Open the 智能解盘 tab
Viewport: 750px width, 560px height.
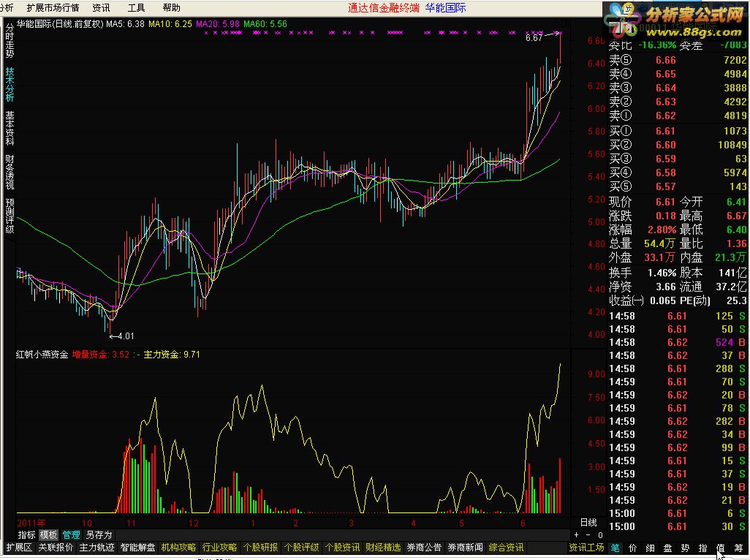point(137,548)
